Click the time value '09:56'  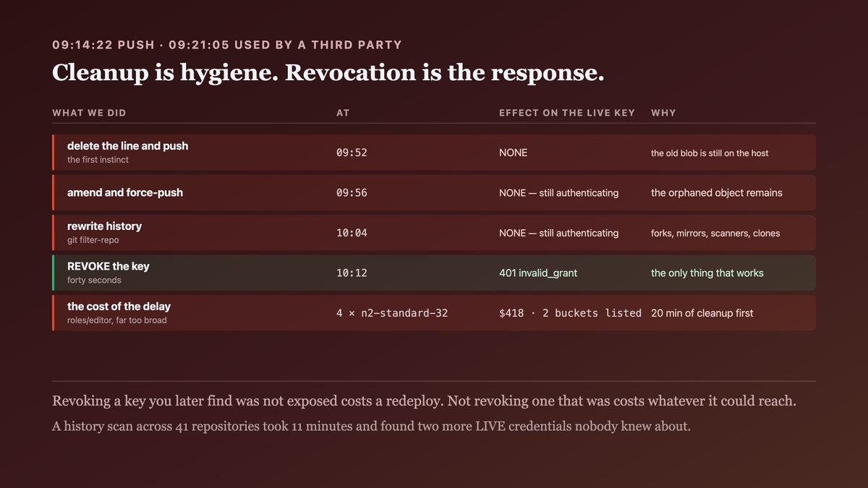click(x=352, y=193)
